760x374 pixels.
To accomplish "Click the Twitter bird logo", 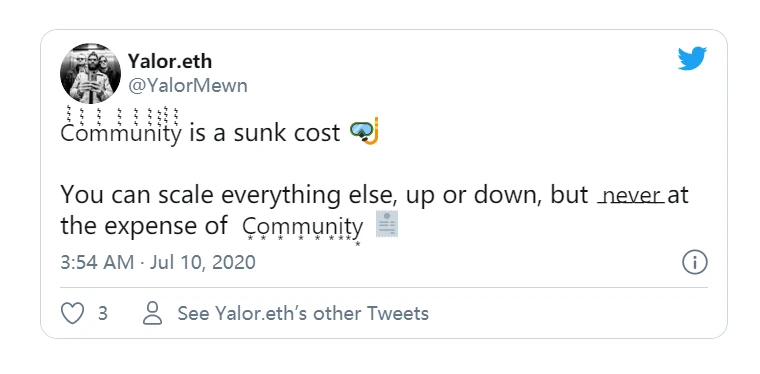I will 692,59.
